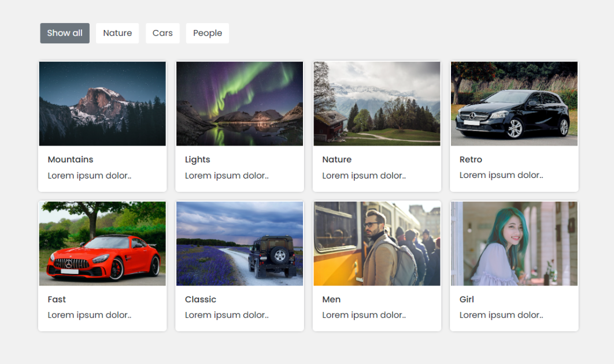614x364 pixels.
Task: Click Lorem ipsum text under Nature card
Action: coord(364,176)
